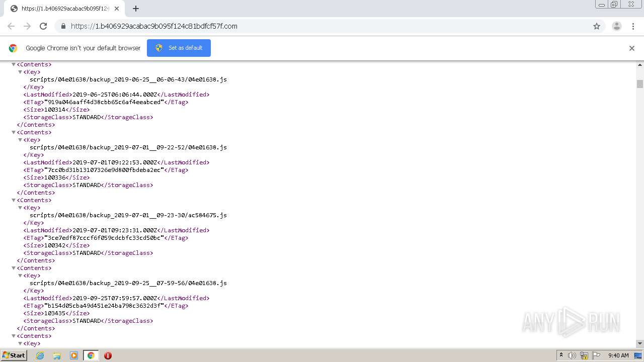Open the network status tray icon
Image resolution: width=644 pixels, height=362 pixels.
584,355
